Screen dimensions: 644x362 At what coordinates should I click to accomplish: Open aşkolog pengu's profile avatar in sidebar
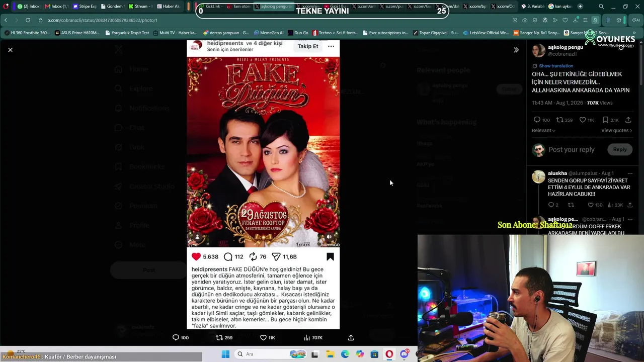tap(538, 51)
